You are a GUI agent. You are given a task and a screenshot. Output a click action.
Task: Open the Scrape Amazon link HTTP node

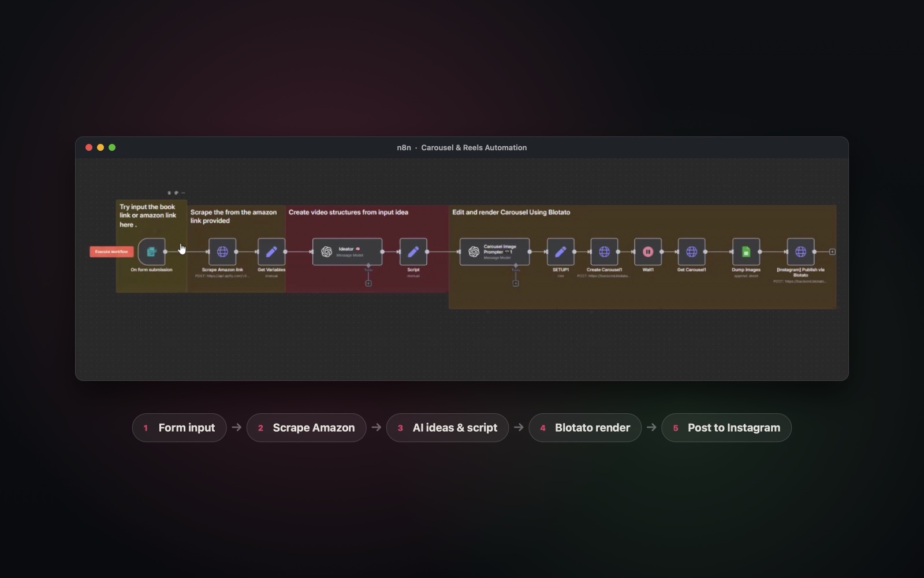[x=222, y=251]
